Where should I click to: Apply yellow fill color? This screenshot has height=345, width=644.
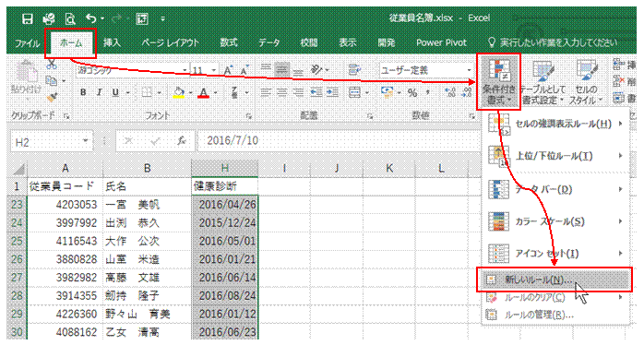pyautogui.click(x=179, y=93)
